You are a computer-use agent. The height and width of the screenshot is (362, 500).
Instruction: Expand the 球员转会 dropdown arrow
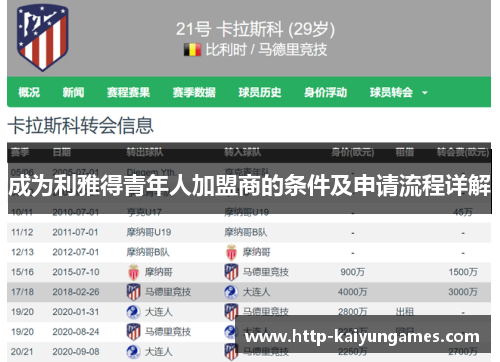[425, 93]
